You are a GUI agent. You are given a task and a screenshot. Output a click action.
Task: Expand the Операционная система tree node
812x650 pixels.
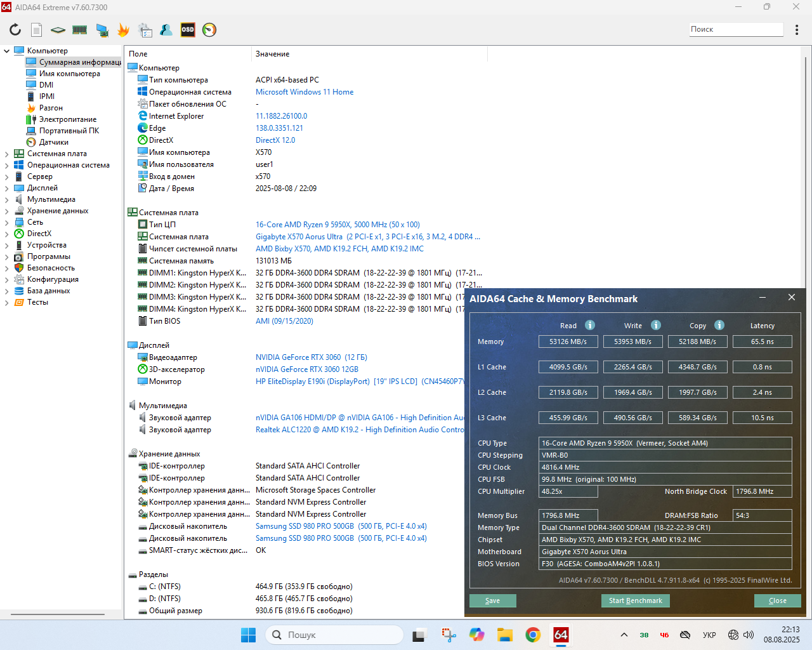click(x=7, y=165)
